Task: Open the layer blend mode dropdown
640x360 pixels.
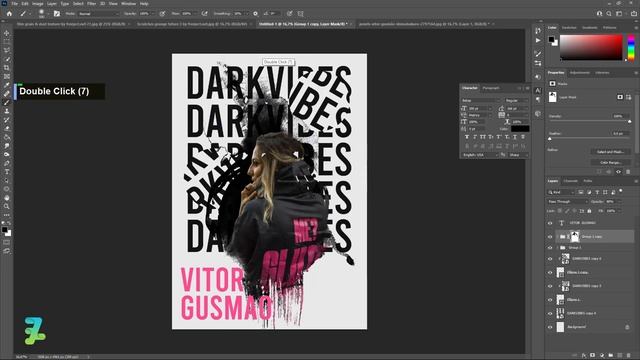Action: point(567,202)
